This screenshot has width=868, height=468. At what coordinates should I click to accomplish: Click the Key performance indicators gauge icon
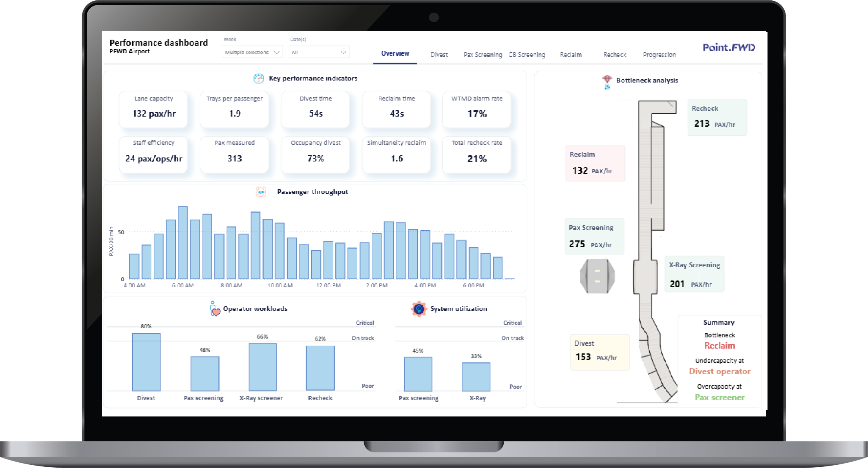tap(259, 79)
